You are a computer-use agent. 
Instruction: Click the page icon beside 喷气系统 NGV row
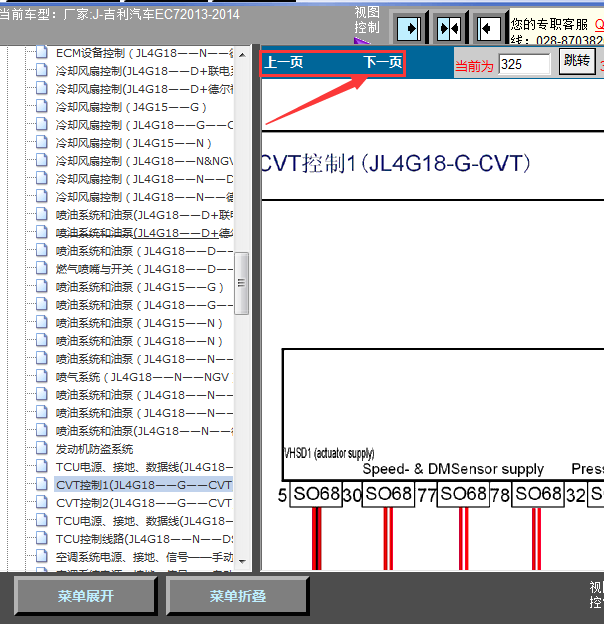pos(41,376)
